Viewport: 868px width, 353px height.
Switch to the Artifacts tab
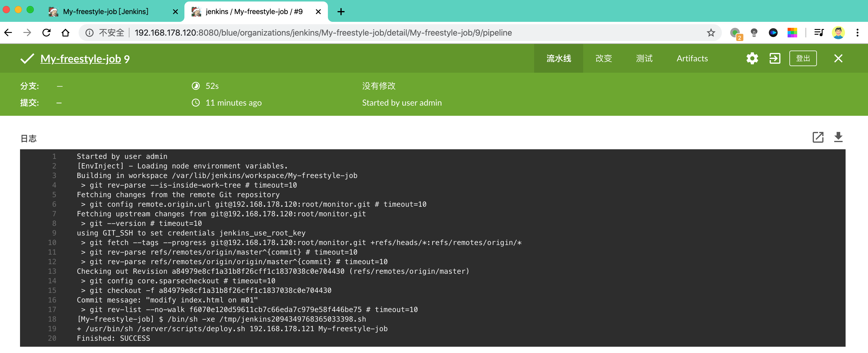coord(692,58)
